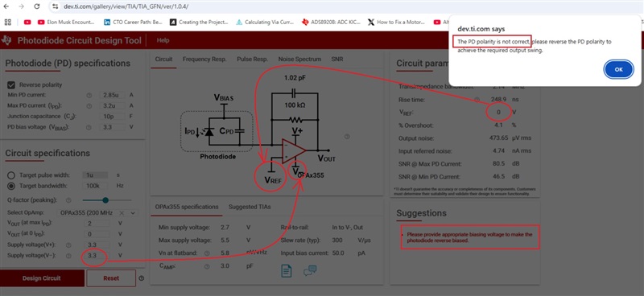Click help icon beside Vn at flatband

(x=207, y=253)
